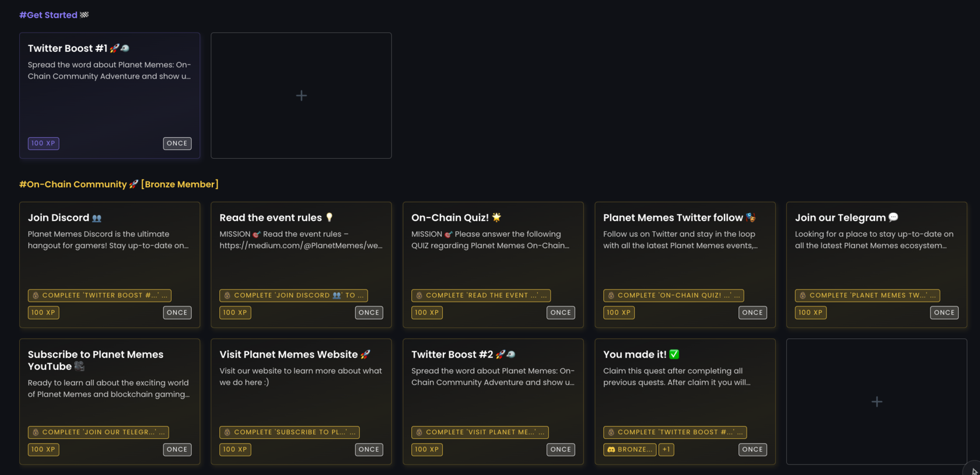This screenshot has width=980, height=475.
Task: Click the +1 badge on the 'You made it!' card
Action: point(666,449)
